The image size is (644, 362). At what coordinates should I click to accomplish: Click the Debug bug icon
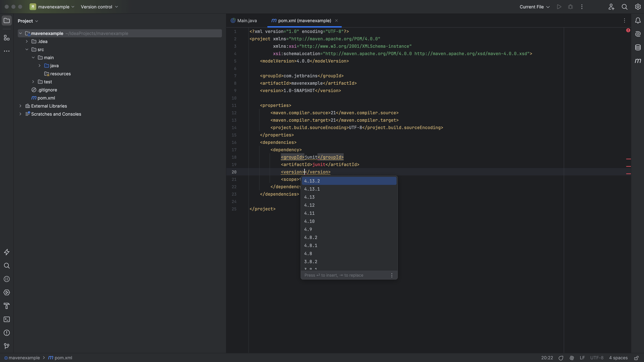(x=570, y=7)
